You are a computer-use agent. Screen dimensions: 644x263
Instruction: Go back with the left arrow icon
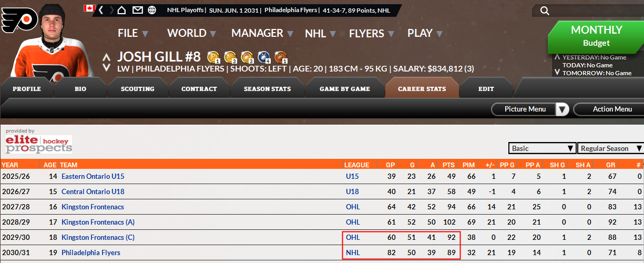[100, 9]
